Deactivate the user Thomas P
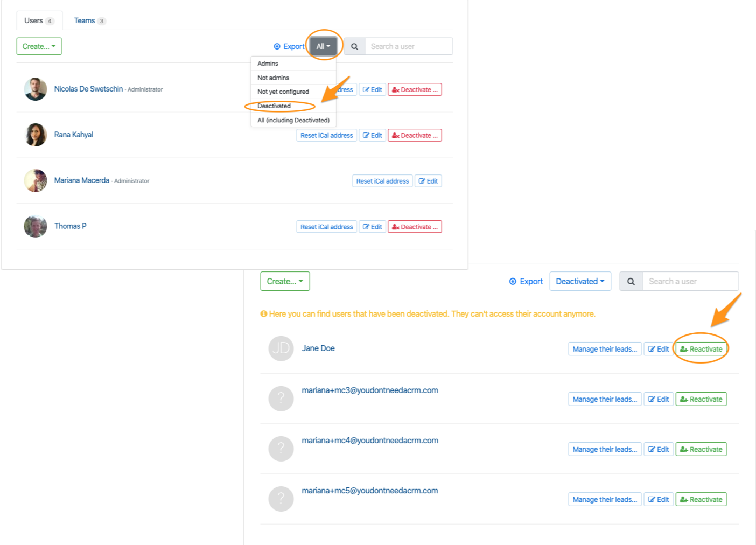 (415, 227)
